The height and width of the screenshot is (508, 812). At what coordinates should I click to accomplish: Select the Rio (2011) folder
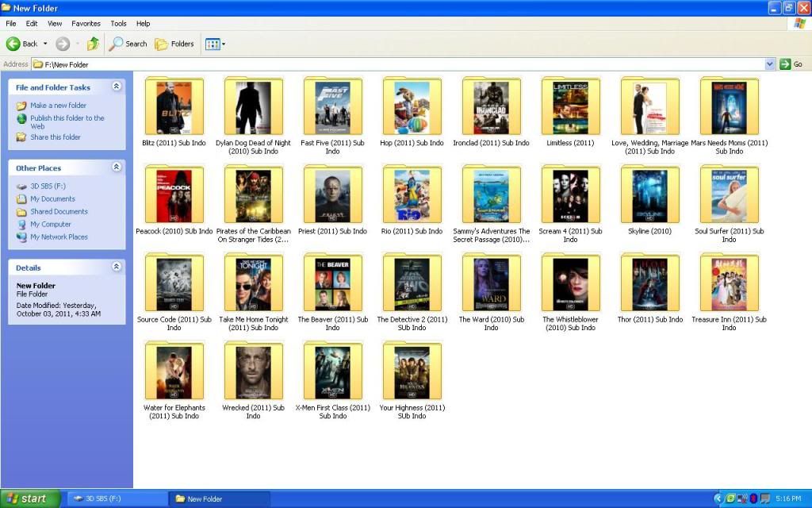412,200
